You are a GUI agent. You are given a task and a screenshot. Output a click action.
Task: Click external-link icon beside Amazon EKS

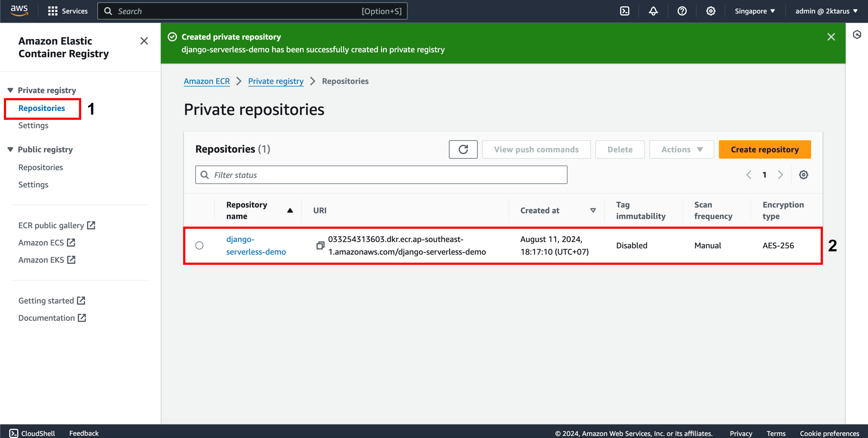pos(72,260)
